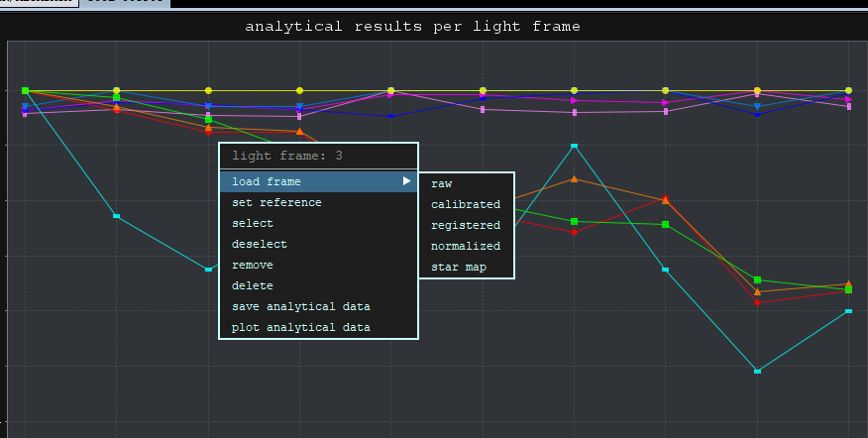868x438 pixels.
Task: Click the lowest cyan data point
Action: point(757,371)
